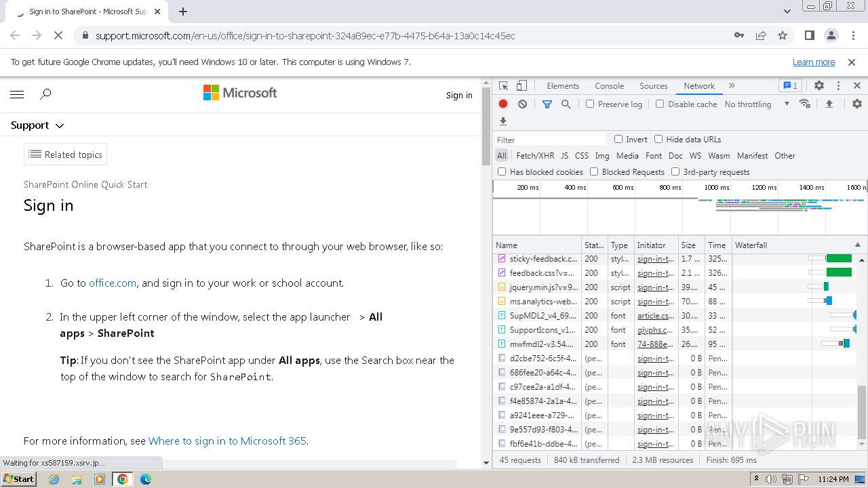Open the tab search dropdown arrow
The height and width of the screenshot is (488, 868).
pos(787,12)
